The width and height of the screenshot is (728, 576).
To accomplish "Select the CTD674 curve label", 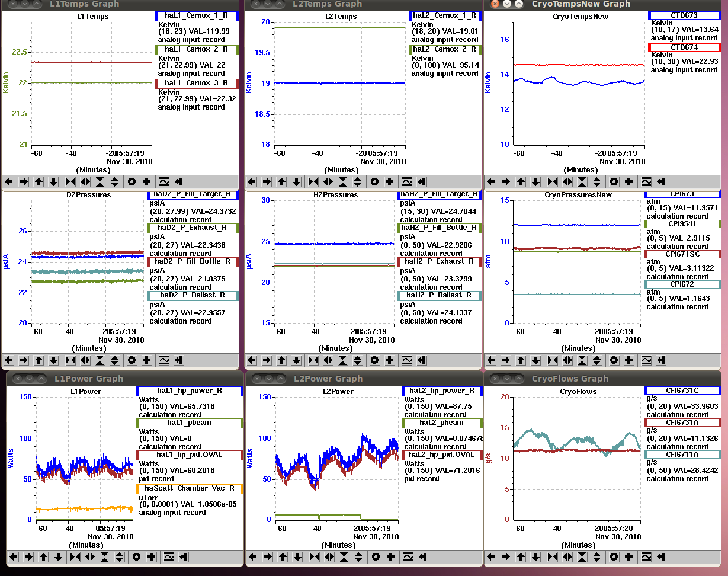I will pos(684,47).
